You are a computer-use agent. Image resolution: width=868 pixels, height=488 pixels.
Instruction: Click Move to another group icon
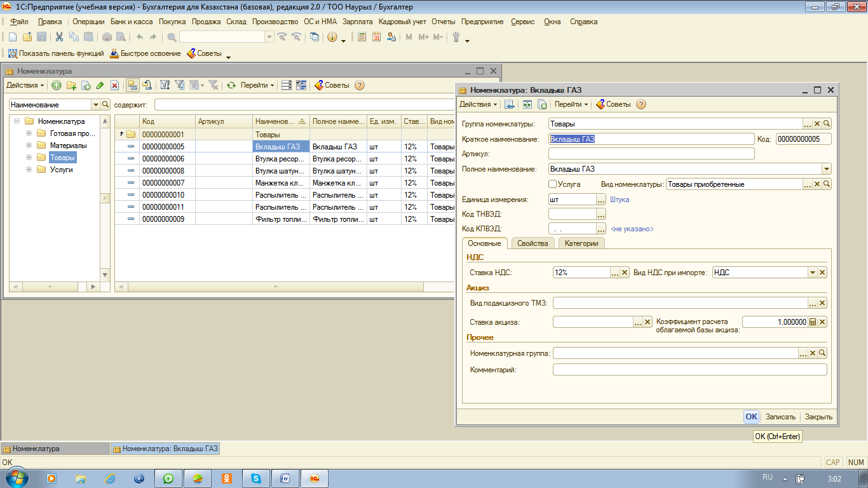(147, 85)
